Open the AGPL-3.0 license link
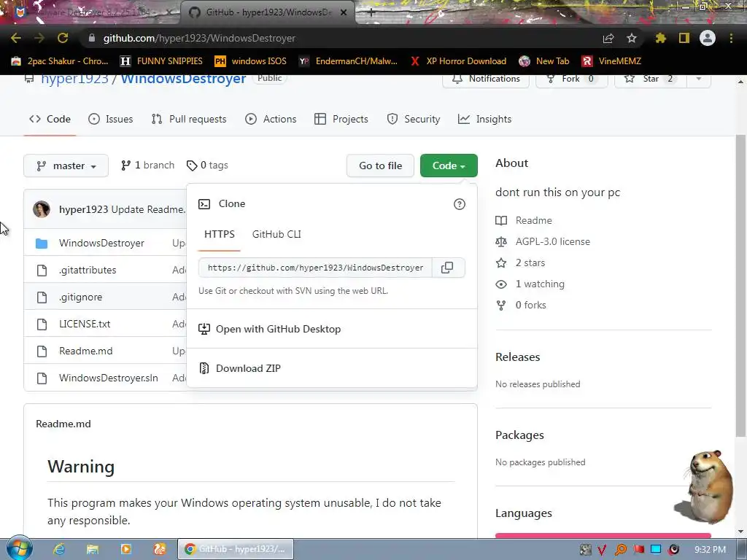 coord(553,241)
